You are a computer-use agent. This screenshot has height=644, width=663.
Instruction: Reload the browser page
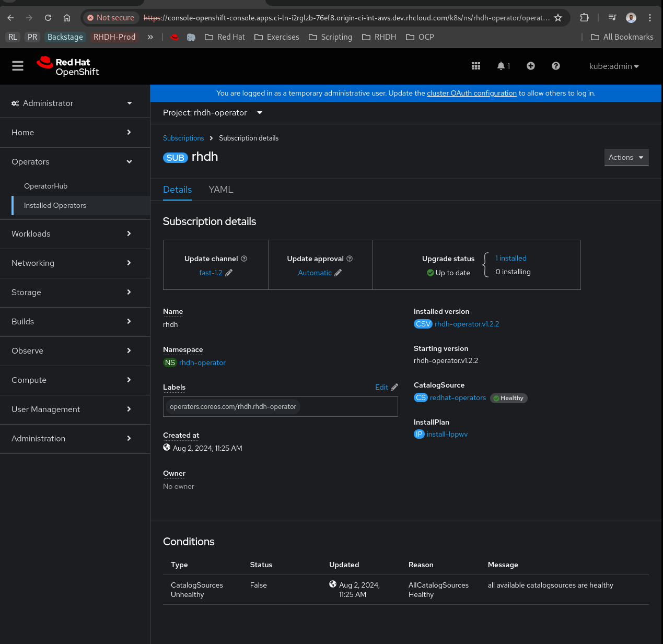click(48, 18)
